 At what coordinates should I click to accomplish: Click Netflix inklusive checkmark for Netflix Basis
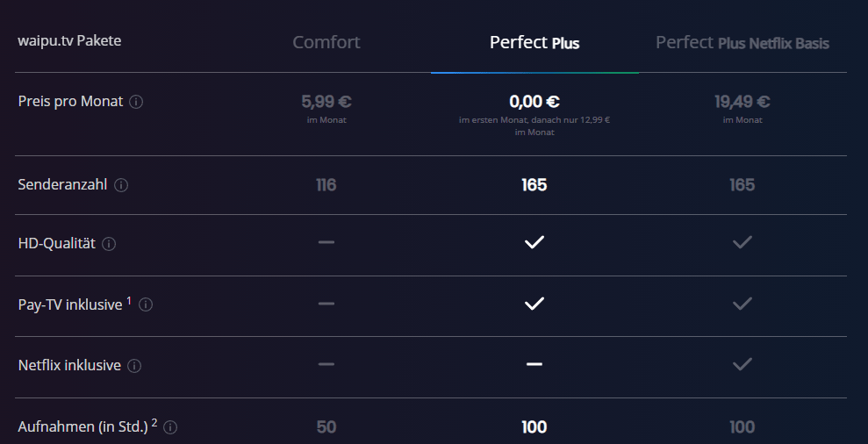coord(742,364)
